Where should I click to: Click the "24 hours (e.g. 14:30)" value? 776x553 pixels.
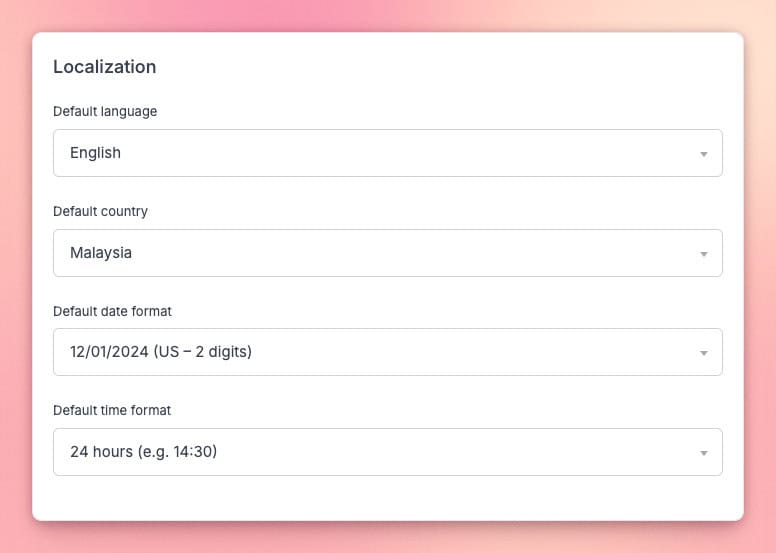click(x=143, y=452)
